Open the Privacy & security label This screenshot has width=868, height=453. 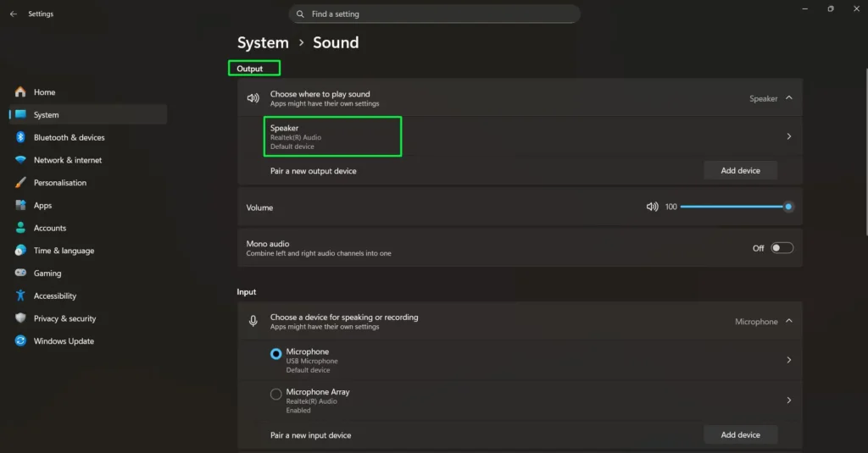pos(64,318)
